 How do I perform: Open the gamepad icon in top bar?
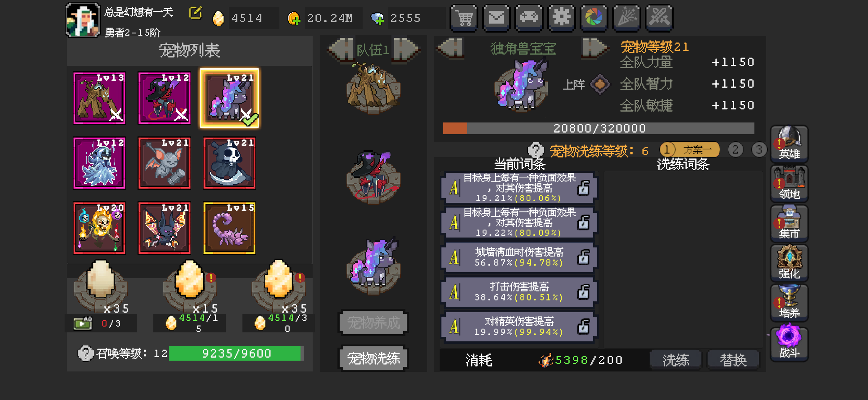point(529,17)
